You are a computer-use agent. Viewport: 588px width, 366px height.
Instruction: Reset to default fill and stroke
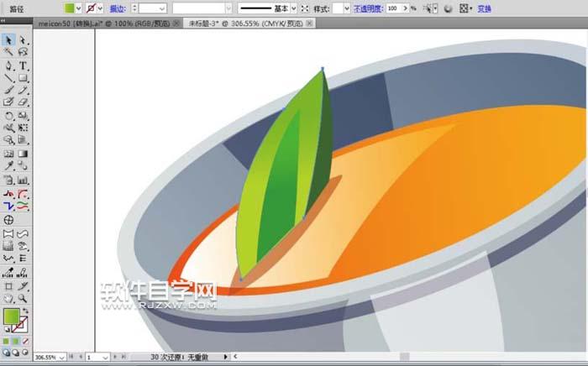coord(7,330)
